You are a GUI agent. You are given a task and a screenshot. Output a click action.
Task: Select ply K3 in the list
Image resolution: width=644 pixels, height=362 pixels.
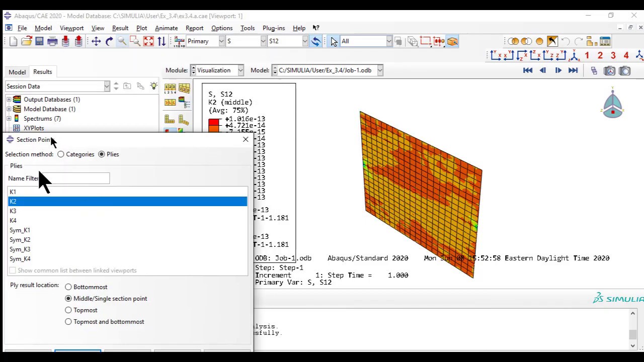point(128,211)
